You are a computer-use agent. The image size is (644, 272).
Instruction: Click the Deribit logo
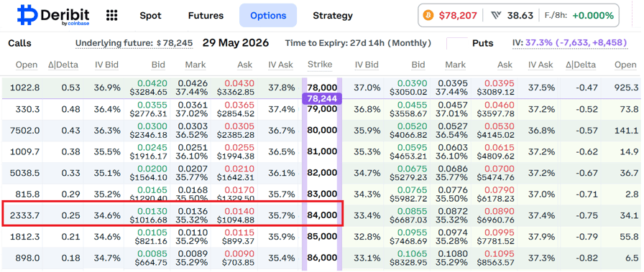[53, 15]
